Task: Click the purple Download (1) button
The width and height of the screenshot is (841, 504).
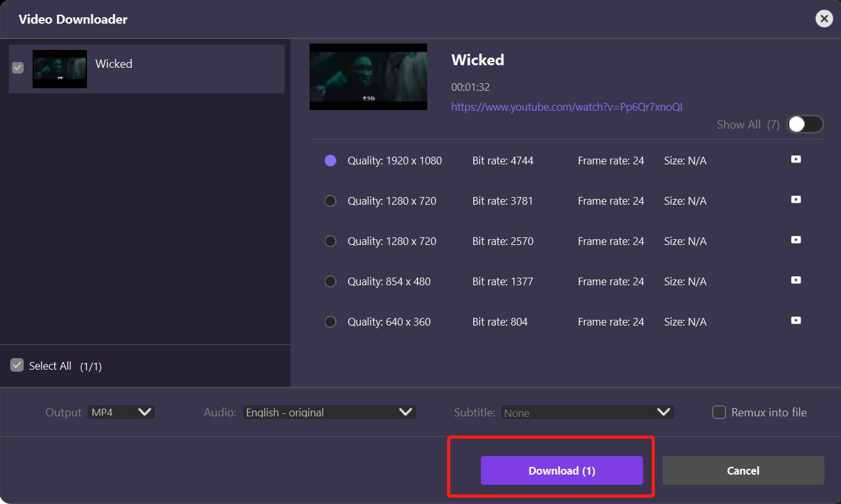Action: tap(562, 471)
